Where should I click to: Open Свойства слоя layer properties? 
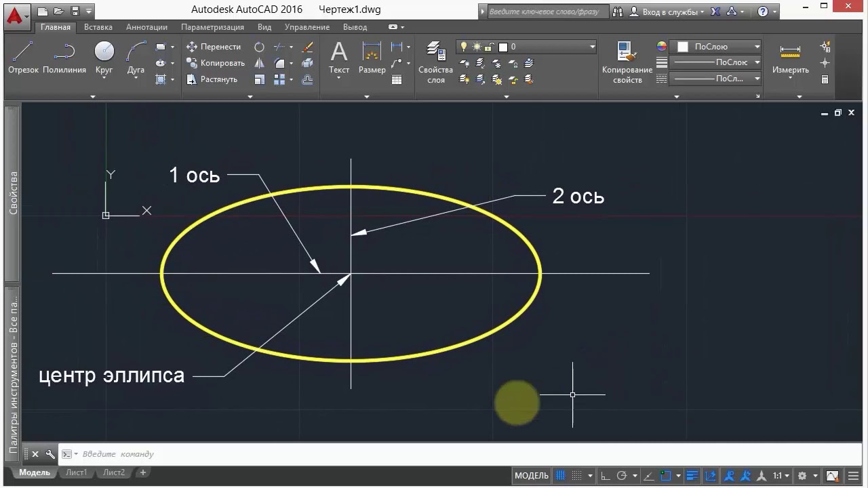(435, 62)
